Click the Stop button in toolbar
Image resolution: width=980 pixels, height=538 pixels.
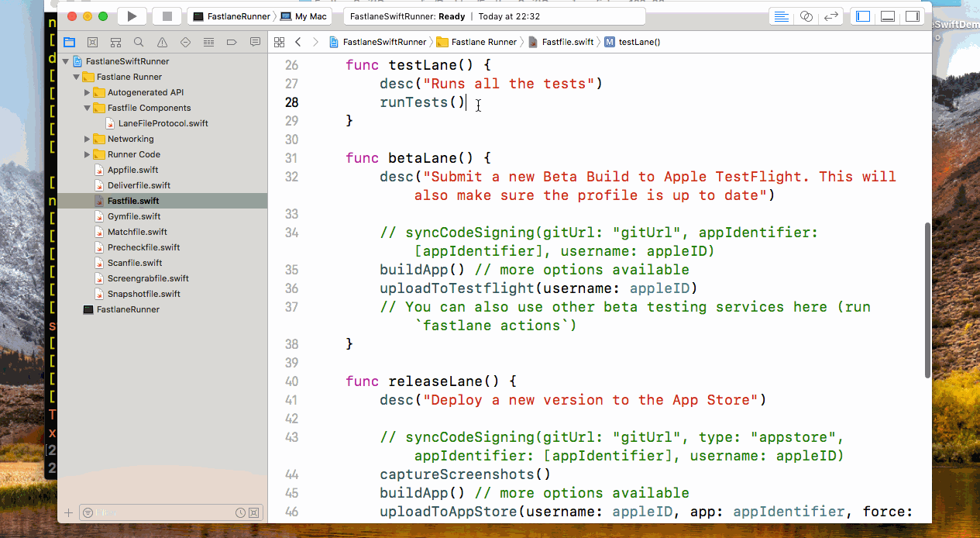click(x=167, y=16)
